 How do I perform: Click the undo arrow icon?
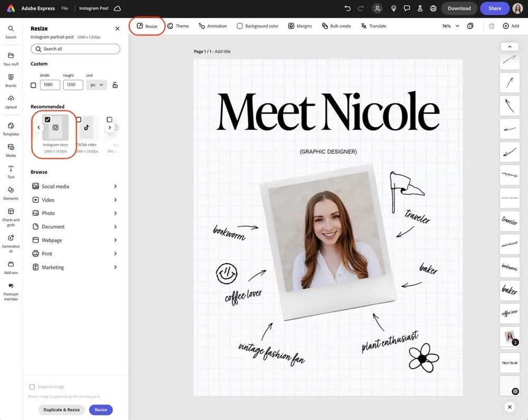pos(347,8)
